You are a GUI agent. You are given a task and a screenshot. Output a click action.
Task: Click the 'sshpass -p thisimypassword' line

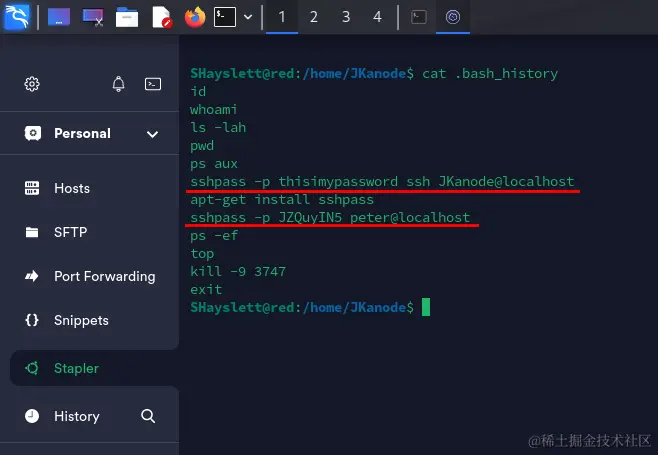pos(382,182)
